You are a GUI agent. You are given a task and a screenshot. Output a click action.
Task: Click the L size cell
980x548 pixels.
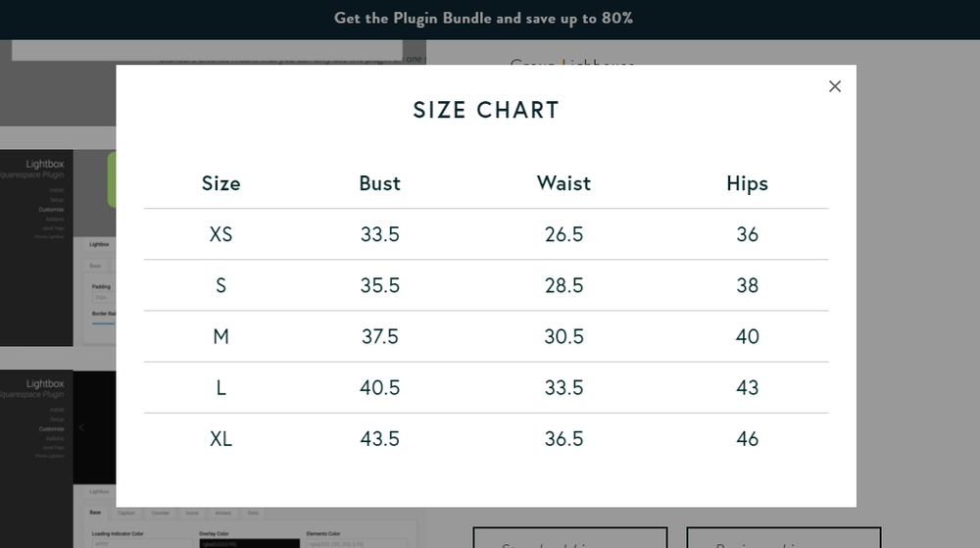click(x=220, y=388)
